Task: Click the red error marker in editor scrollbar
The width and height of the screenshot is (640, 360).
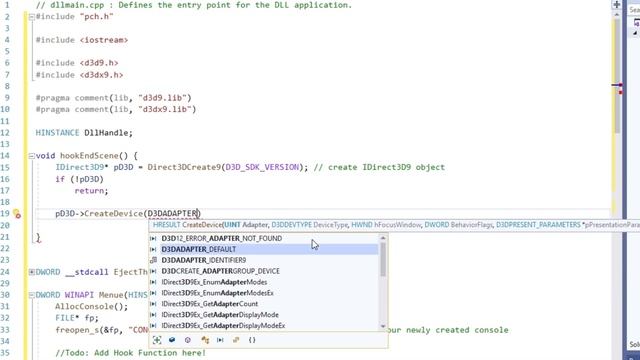Action: point(620,93)
